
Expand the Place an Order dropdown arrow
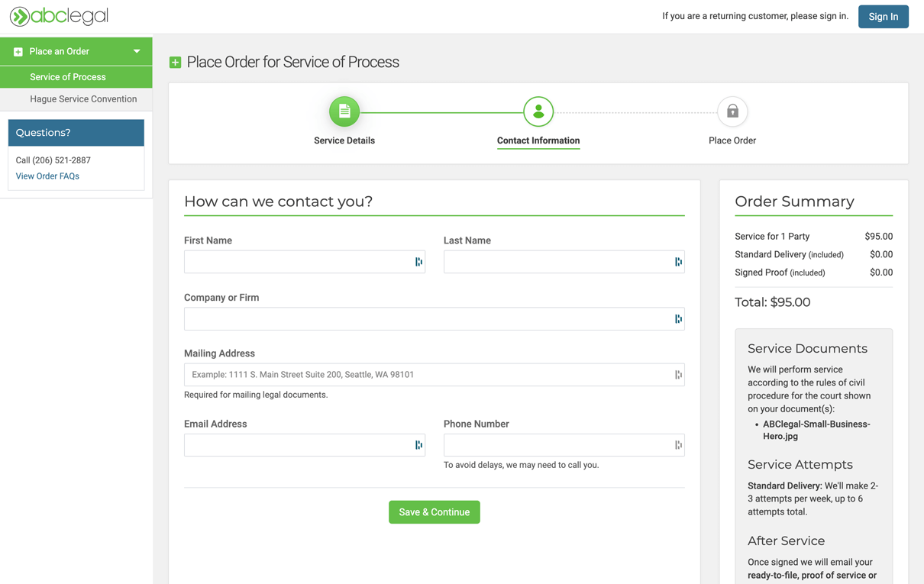(x=137, y=51)
